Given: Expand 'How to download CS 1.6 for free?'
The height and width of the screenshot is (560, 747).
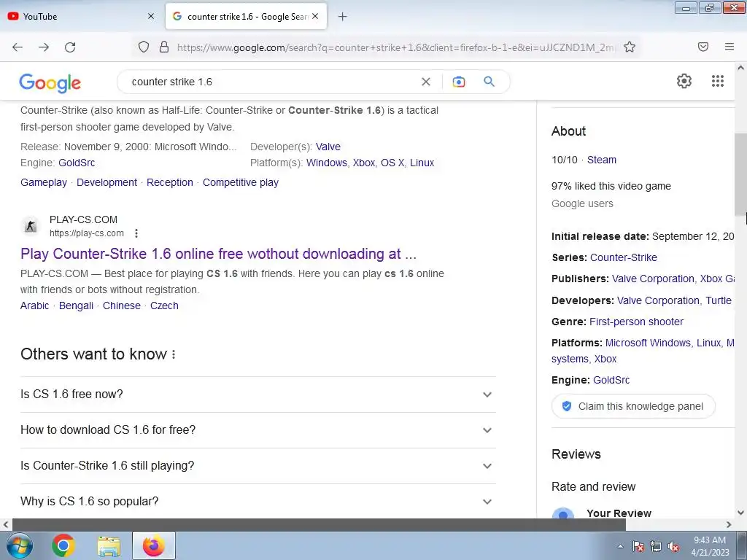Looking at the screenshot, I should click(x=258, y=430).
